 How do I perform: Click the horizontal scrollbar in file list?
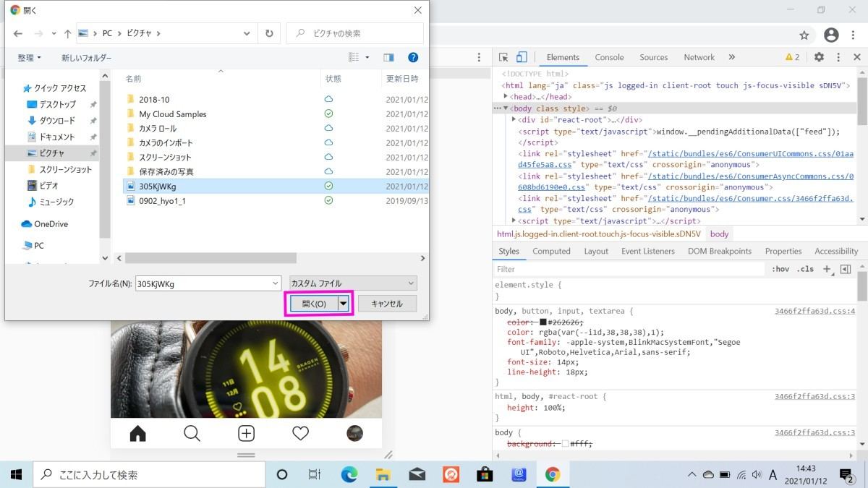coord(210,258)
